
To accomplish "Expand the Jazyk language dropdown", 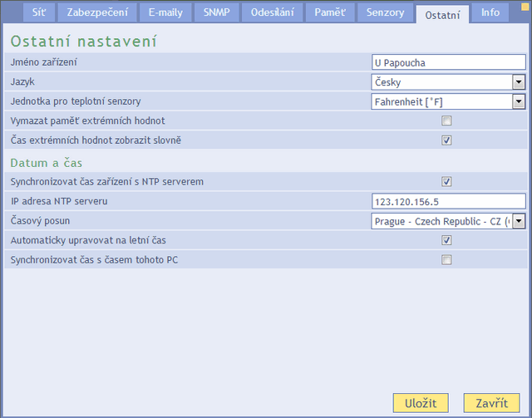I will coord(519,81).
